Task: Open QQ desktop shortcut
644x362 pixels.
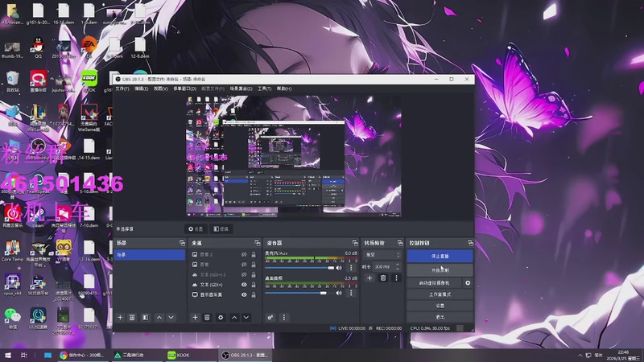Action: (38, 48)
